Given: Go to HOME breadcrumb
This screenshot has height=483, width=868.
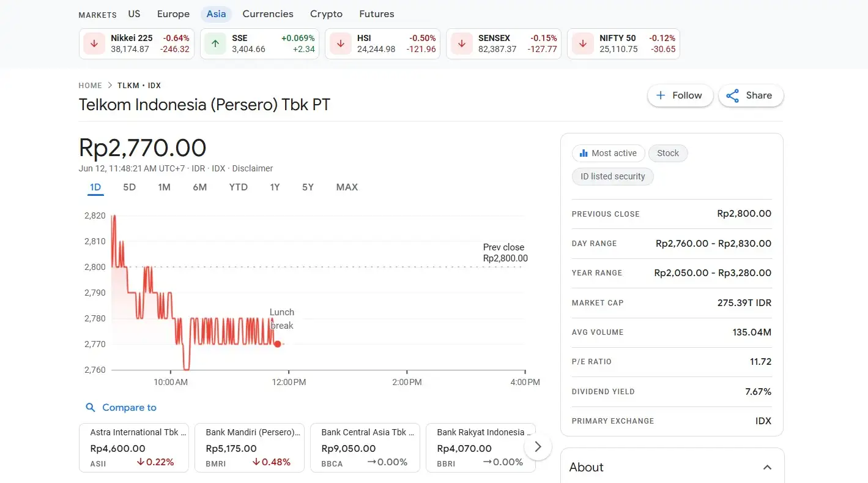Looking at the screenshot, I should pos(90,86).
